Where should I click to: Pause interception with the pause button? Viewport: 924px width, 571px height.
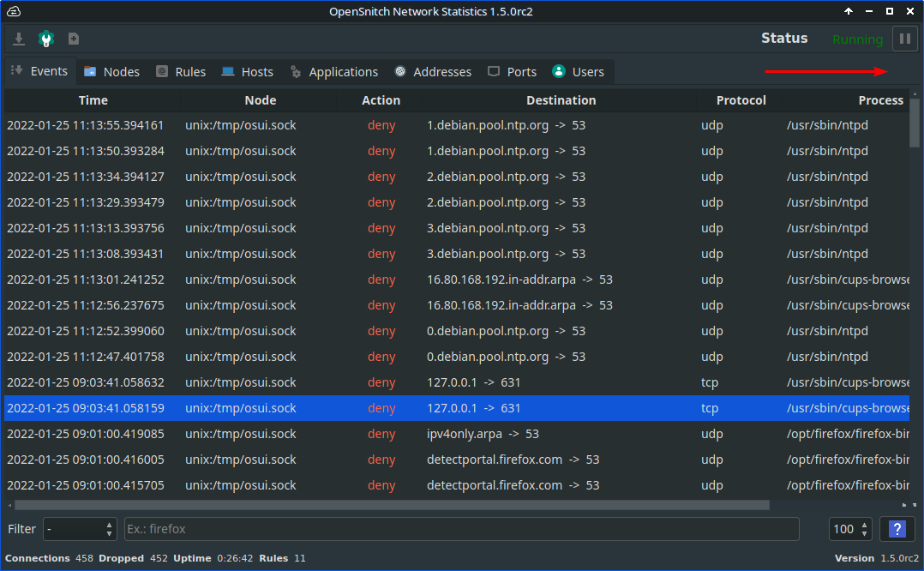905,39
